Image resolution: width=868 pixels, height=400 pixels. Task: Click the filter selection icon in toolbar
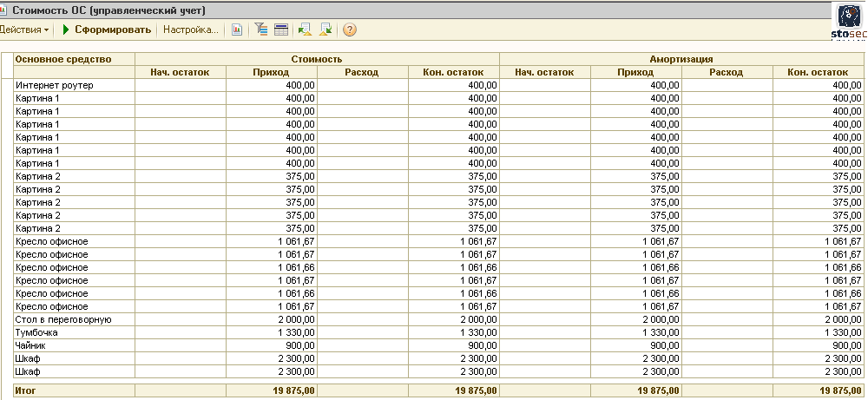(x=261, y=30)
